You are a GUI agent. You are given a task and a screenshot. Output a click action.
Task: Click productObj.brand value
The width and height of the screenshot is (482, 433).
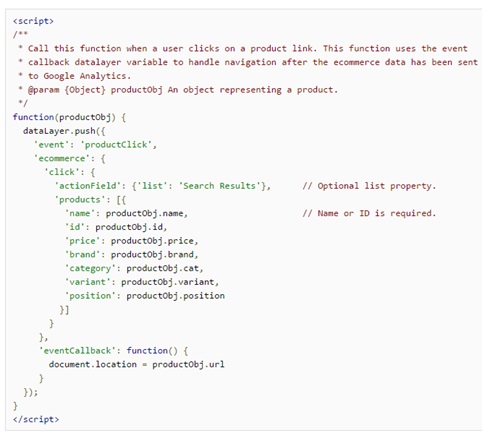[152, 254]
